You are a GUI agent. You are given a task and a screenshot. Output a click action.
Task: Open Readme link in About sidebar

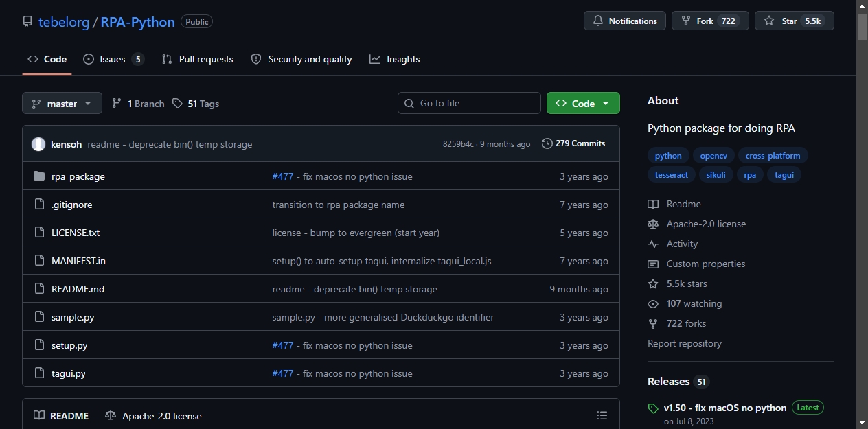(x=674, y=204)
